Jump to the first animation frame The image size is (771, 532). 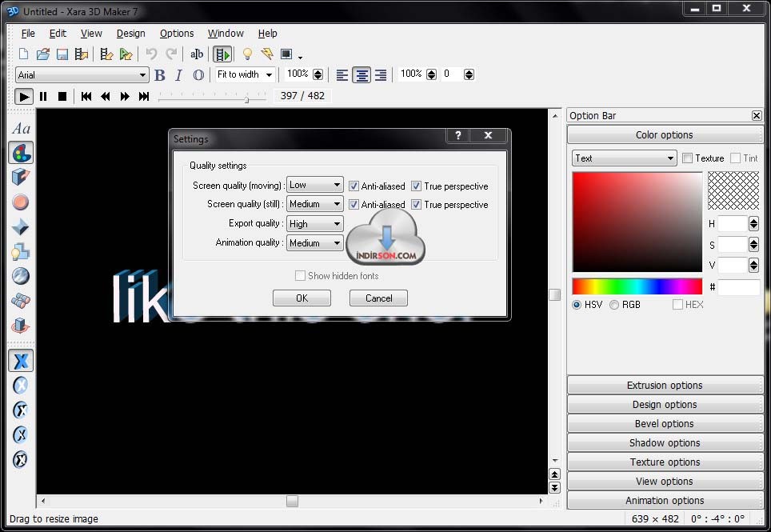[x=86, y=96]
